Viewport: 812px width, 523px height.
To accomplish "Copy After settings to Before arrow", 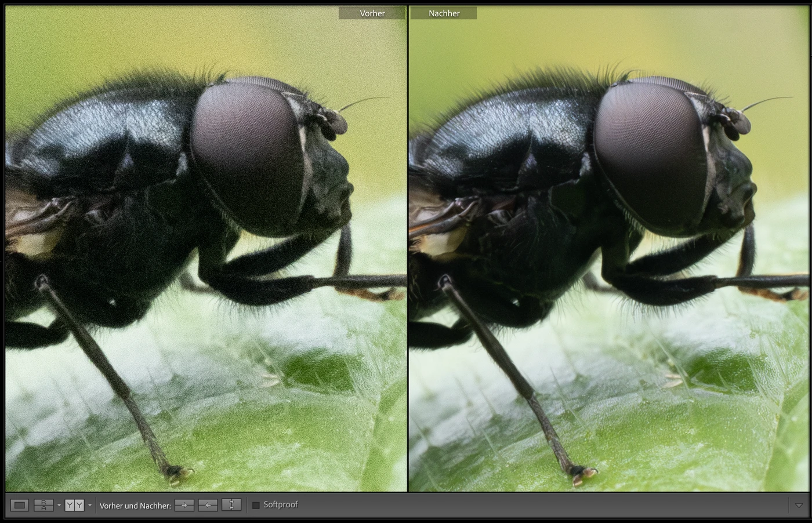I will [x=208, y=505].
